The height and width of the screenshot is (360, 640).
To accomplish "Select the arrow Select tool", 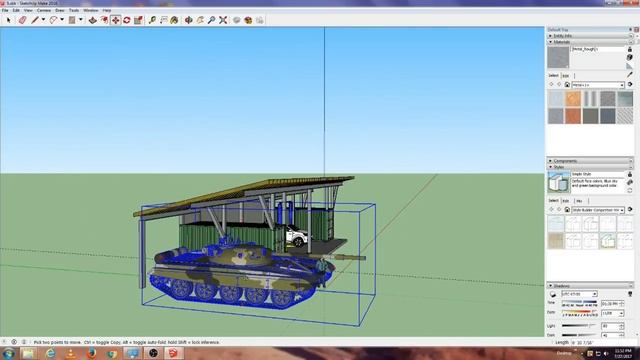I will [9, 20].
